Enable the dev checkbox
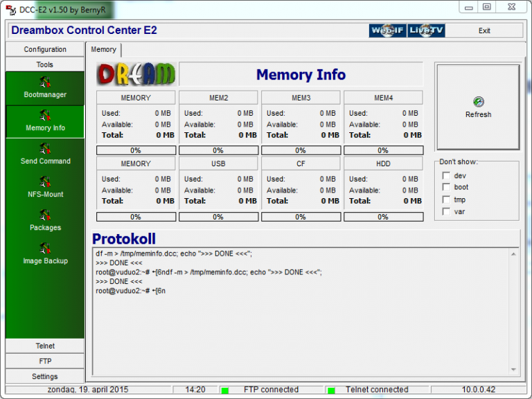 pyautogui.click(x=446, y=176)
